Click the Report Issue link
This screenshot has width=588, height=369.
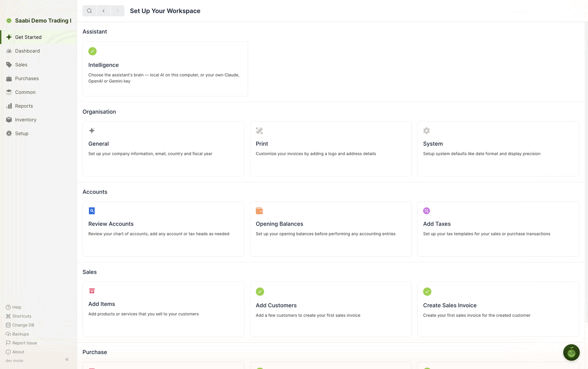[21, 343]
